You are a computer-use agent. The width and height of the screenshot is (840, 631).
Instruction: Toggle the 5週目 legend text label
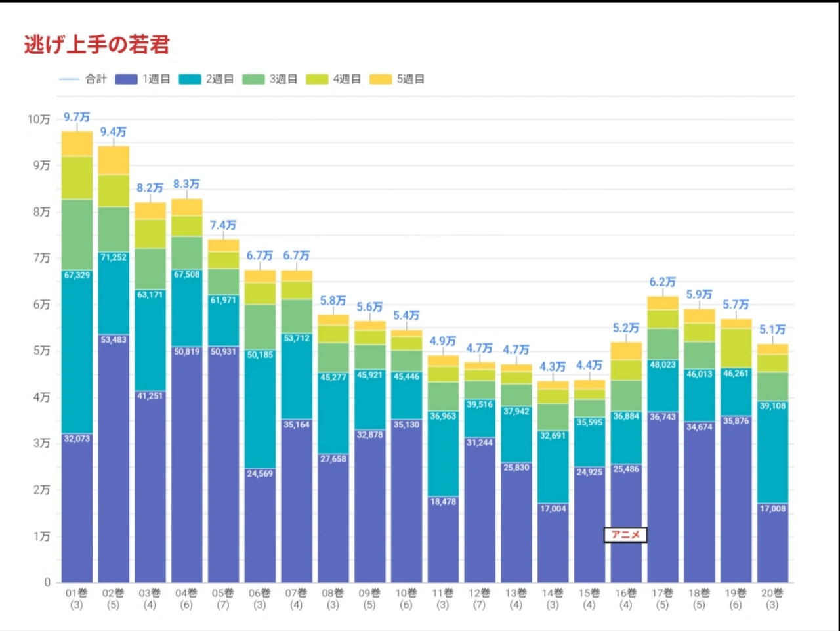point(410,79)
